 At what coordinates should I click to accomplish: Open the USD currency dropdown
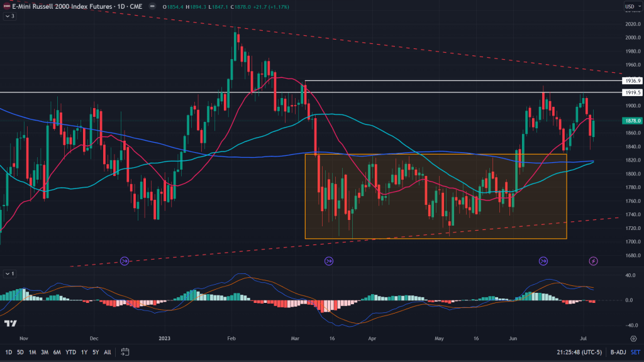coord(631,6)
